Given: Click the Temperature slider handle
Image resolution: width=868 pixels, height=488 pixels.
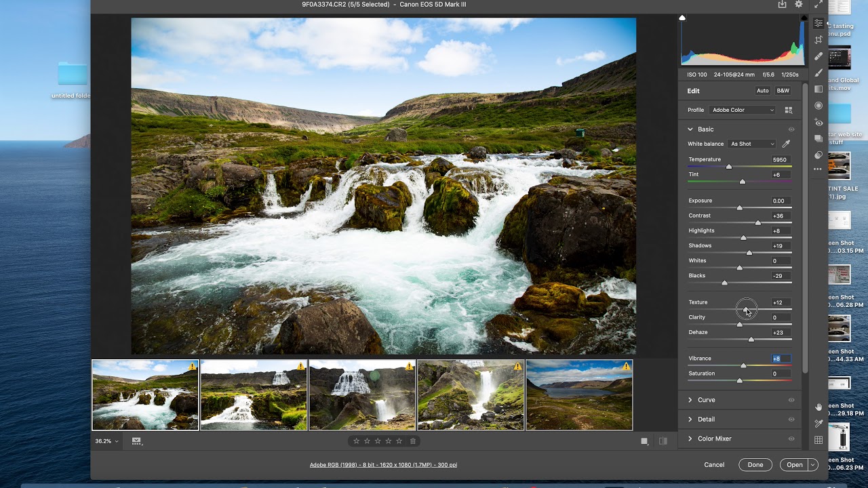Looking at the screenshot, I should coord(729,167).
